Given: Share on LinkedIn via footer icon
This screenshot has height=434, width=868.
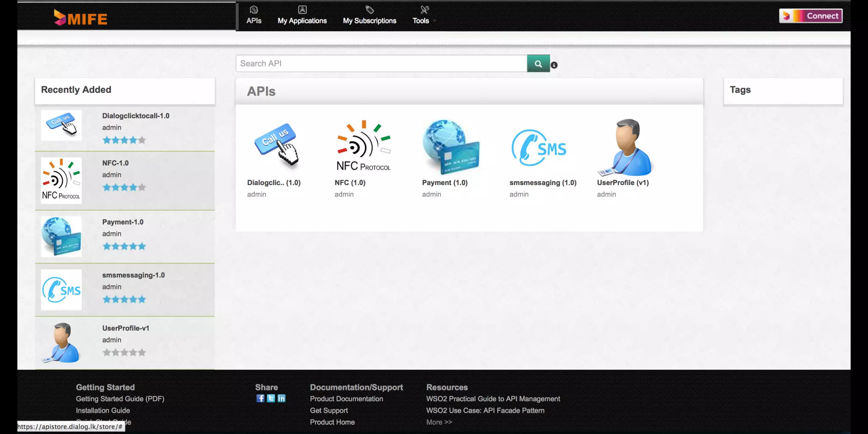Looking at the screenshot, I should click(x=281, y=398).
